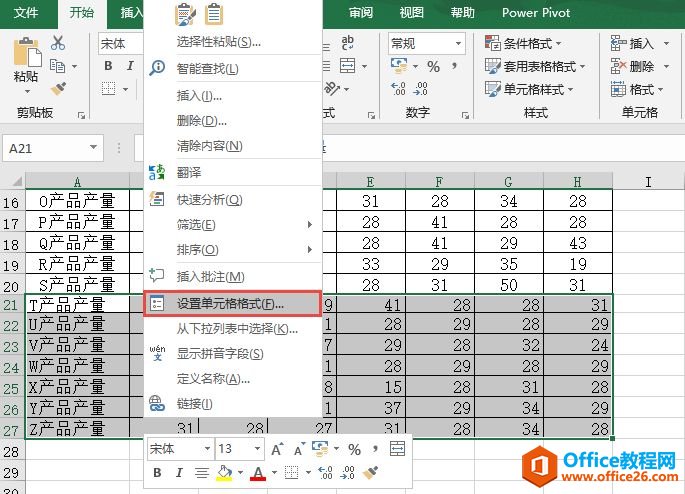Choose 清除内容(N) in context menu
This screenshot has width=685, height=494.
pyautogui.click(x=233, y=145)
